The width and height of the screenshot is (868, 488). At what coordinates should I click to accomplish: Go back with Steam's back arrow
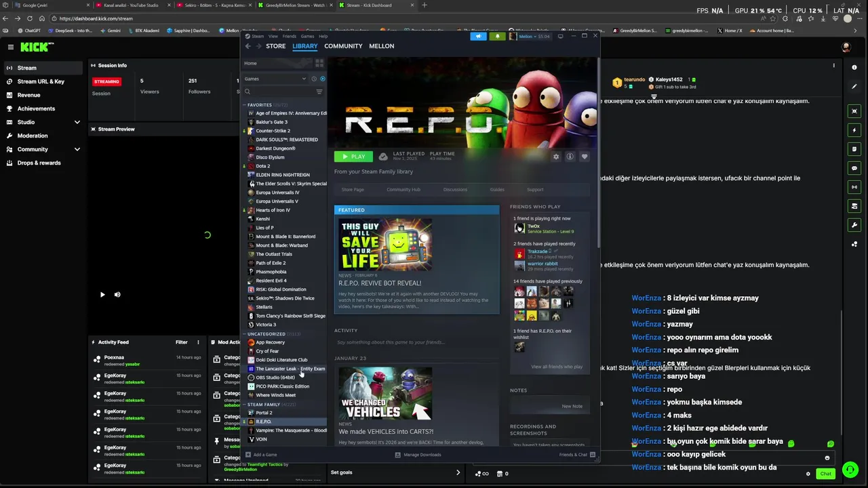click(248, 46)
